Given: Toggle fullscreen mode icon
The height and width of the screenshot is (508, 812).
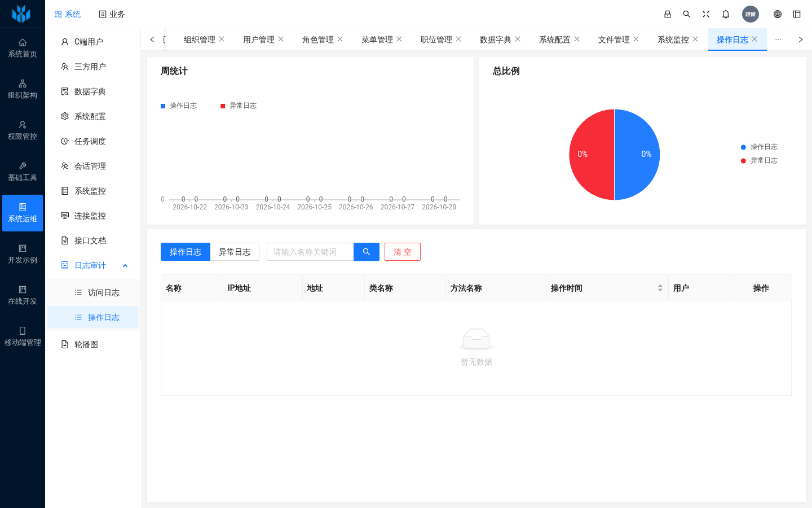Looking at the screenshot, I should [706, 14].
